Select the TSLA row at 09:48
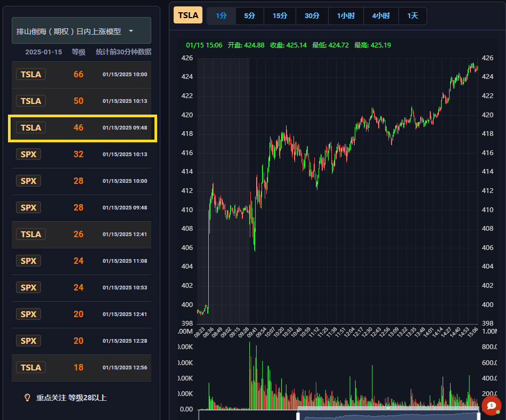The width and height of the screenshot is (506, 420). [81, 128]
